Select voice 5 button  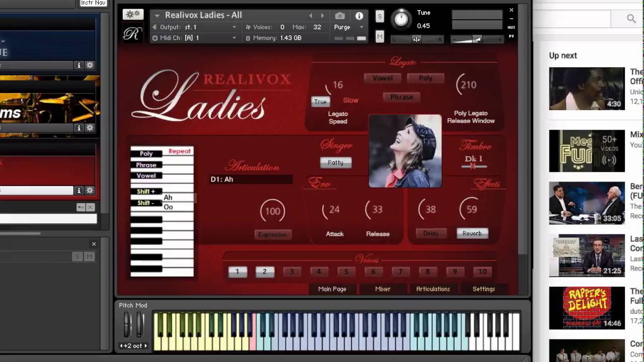(x=346, y=271)
